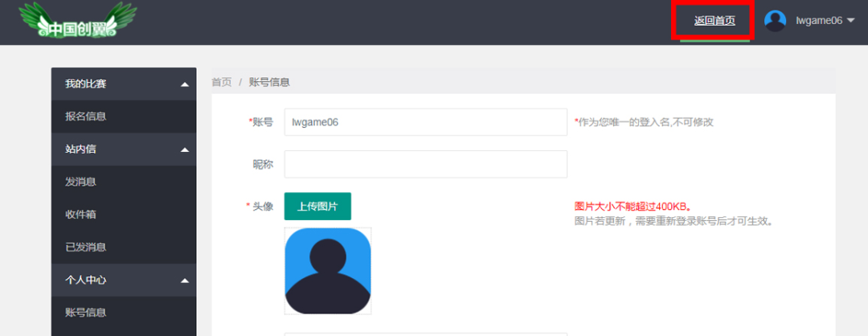Viewport: 868px width, 336px height.
Task: Click the 昵称 field label
Action: (x=263, y=165)
